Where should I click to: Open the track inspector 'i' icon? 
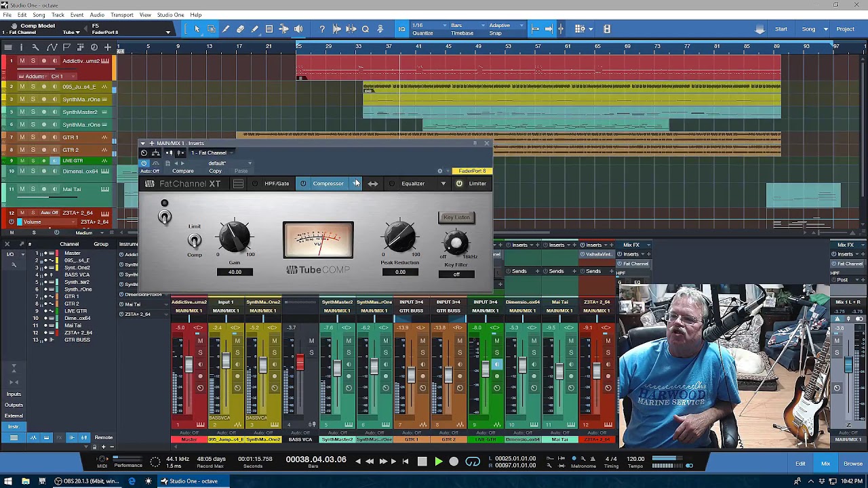pos(21,47)
